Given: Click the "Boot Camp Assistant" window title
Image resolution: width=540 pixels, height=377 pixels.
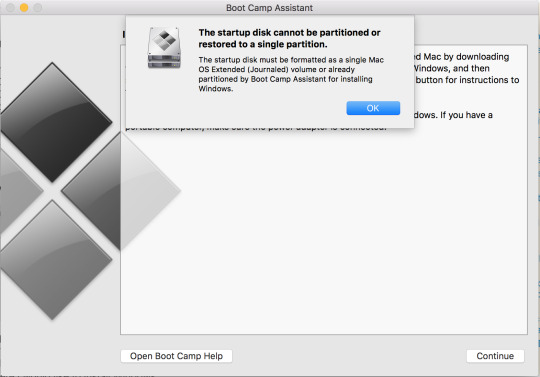Looking at the screenshot, I should click(x=269, y=8).
